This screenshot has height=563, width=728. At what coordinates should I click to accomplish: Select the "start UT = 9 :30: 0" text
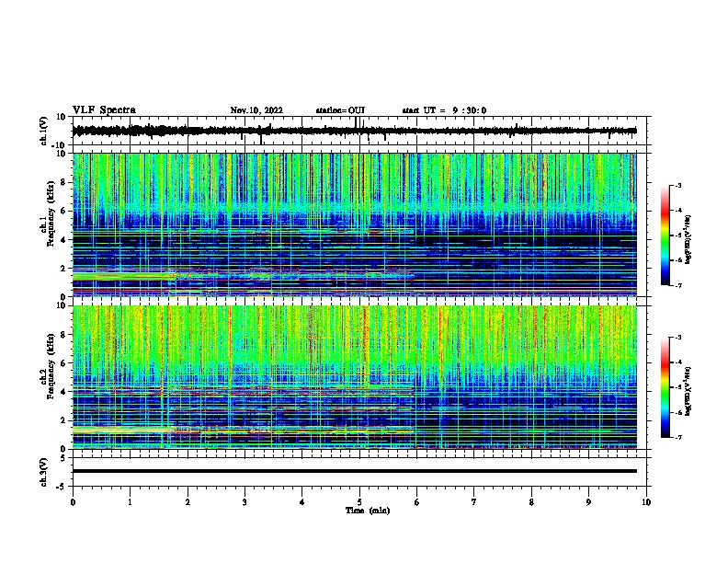click(x=444, y=110)
